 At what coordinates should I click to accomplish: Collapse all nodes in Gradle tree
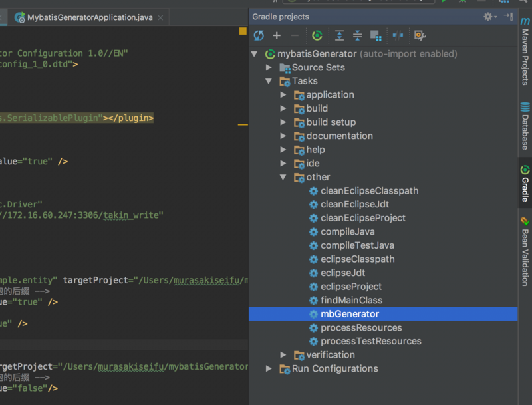point(357,35)
